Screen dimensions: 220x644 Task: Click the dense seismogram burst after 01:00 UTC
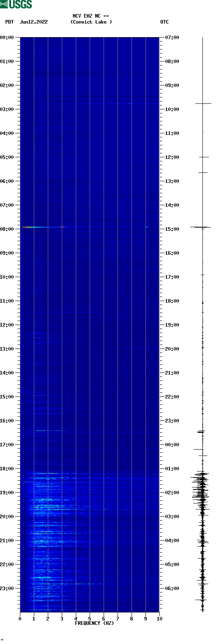pyautogui.click(x=200, y=487)
